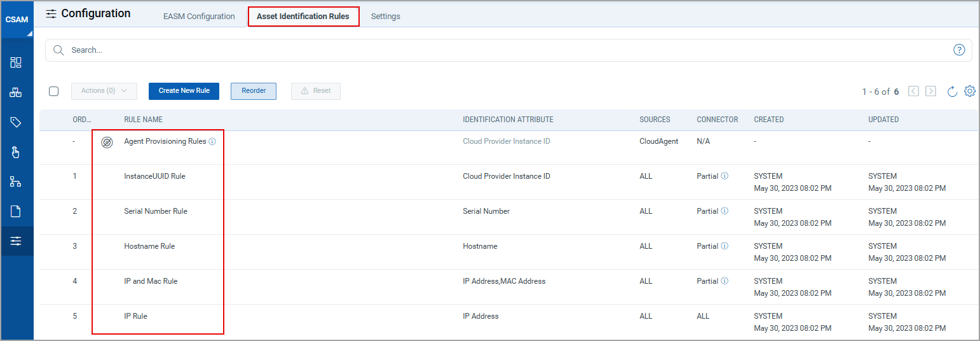Click the Reset button
Image resolution: width=980 pixels, height=341 pixels.
[x=316, y=91]
